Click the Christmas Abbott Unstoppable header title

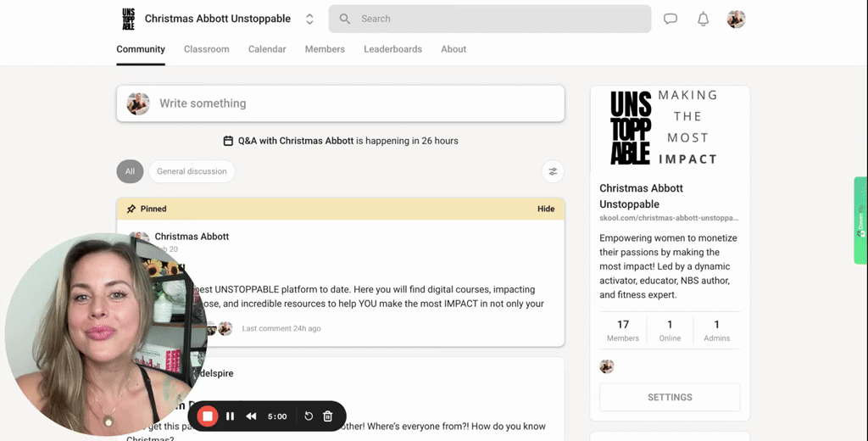coord(218,19)
